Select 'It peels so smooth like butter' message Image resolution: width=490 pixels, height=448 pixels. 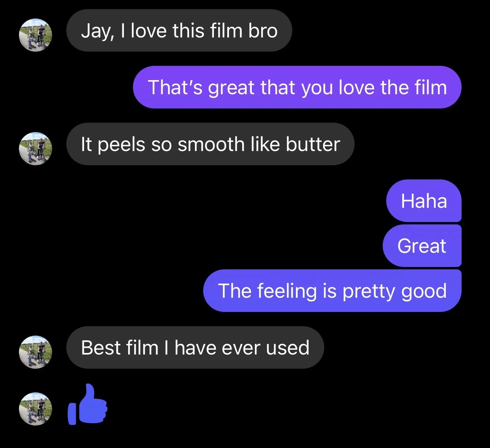(x=210, y=144)
